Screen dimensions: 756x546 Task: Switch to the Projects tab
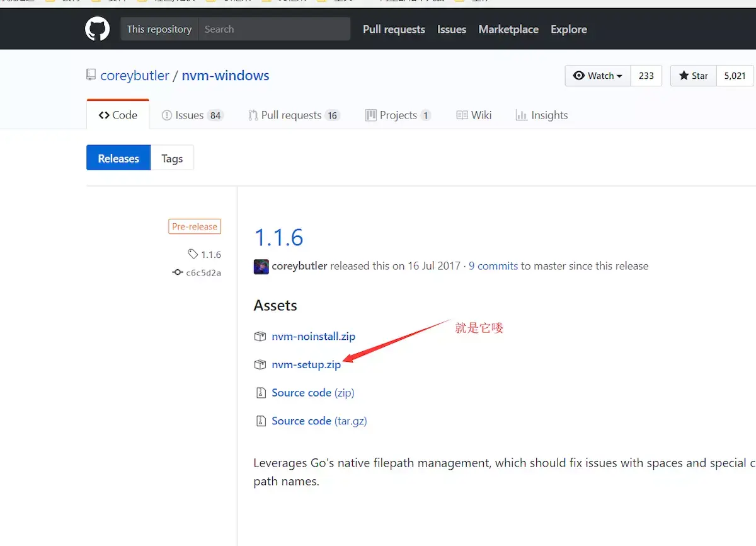click(x=398, y=115)
